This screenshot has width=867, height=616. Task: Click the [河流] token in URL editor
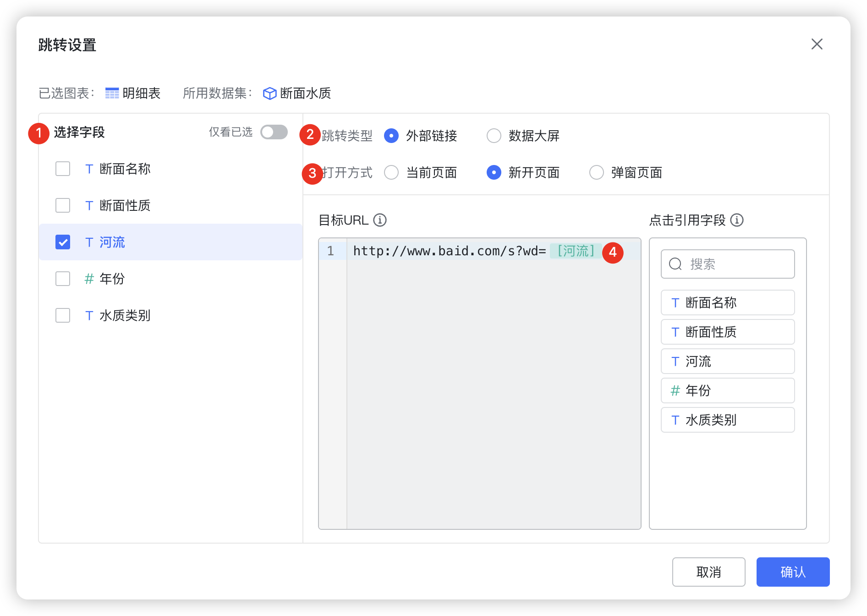coord(576,251)
